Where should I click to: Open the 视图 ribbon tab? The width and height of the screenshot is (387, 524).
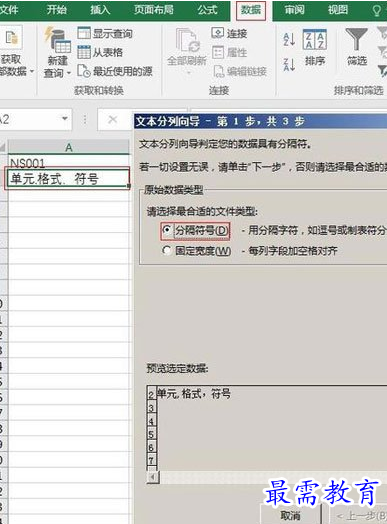tap(338, 10)
